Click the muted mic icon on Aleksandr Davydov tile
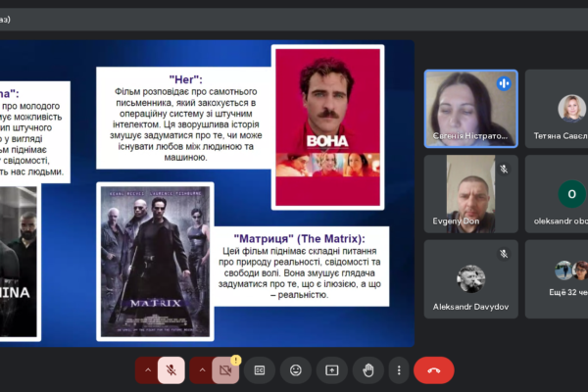The width and height of the screenshot is (588, 392). pos(504,254)
